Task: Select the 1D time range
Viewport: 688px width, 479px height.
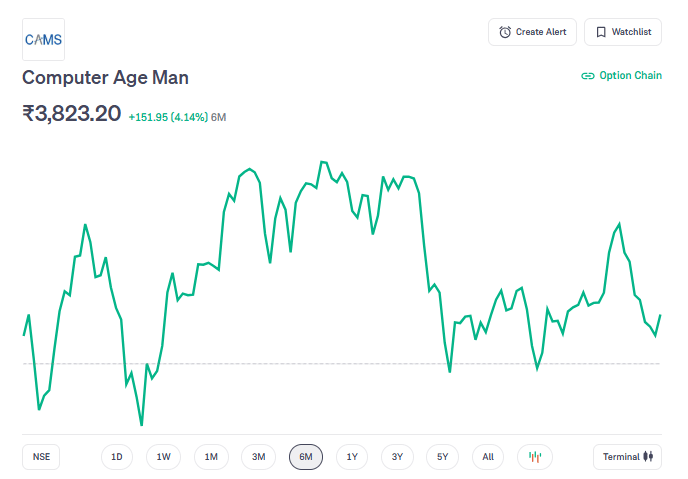Action: [x=117, y=457]
